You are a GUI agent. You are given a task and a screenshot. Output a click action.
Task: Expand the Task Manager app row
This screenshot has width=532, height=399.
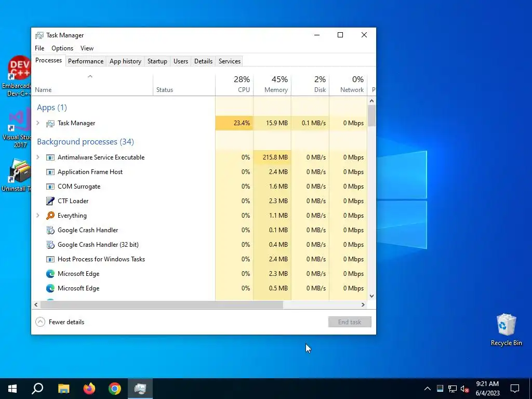tap(38, 123)
